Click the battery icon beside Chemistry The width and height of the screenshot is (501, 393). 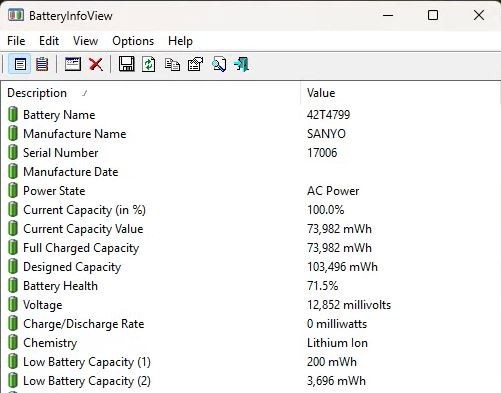13,342
